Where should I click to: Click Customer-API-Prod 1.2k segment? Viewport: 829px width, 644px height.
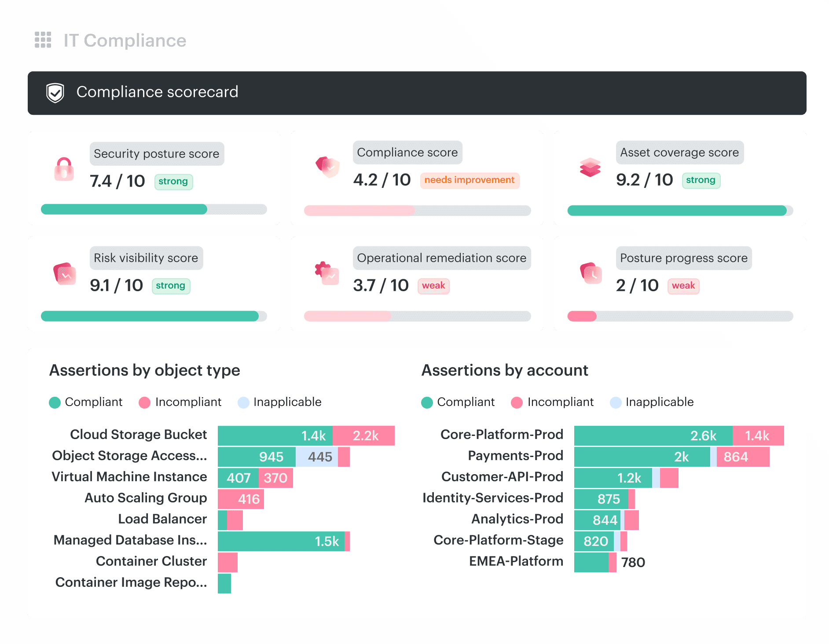pyautogui.click(x=613, y=478)
